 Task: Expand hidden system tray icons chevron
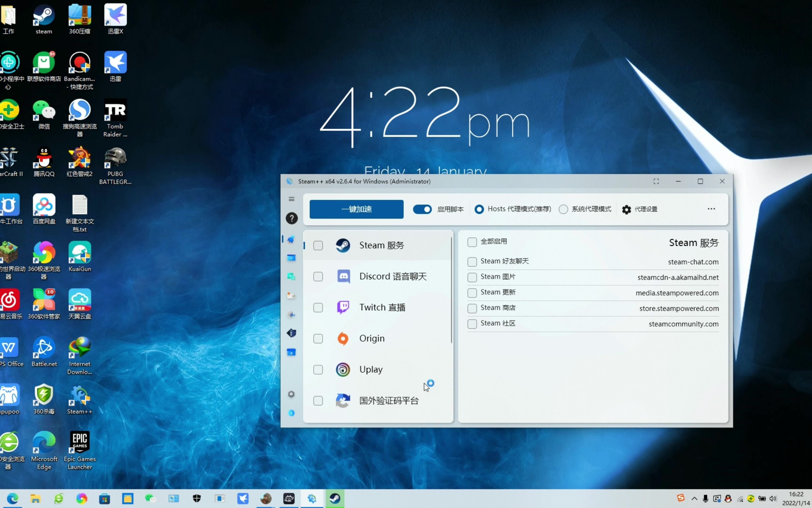pyautogui.click(x=694, y=498)
